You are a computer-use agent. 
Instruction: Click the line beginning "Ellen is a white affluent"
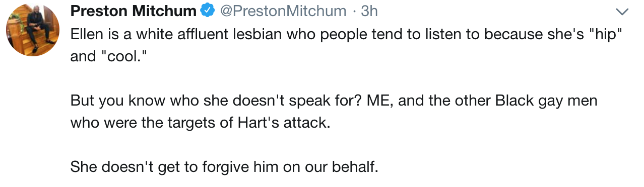(347, 34)
